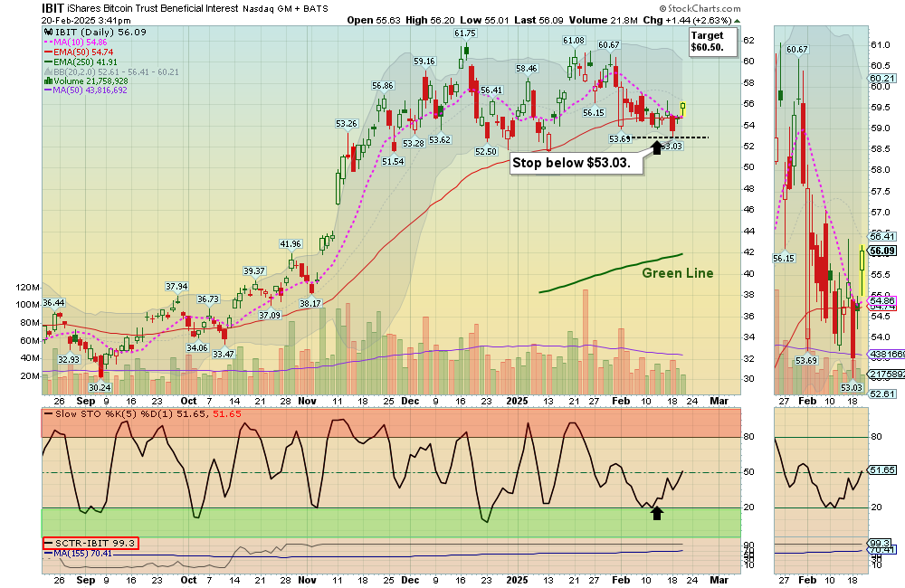Click the 53.26 price label
Viewport: 905px width, 588px height.
pos(347,124)
